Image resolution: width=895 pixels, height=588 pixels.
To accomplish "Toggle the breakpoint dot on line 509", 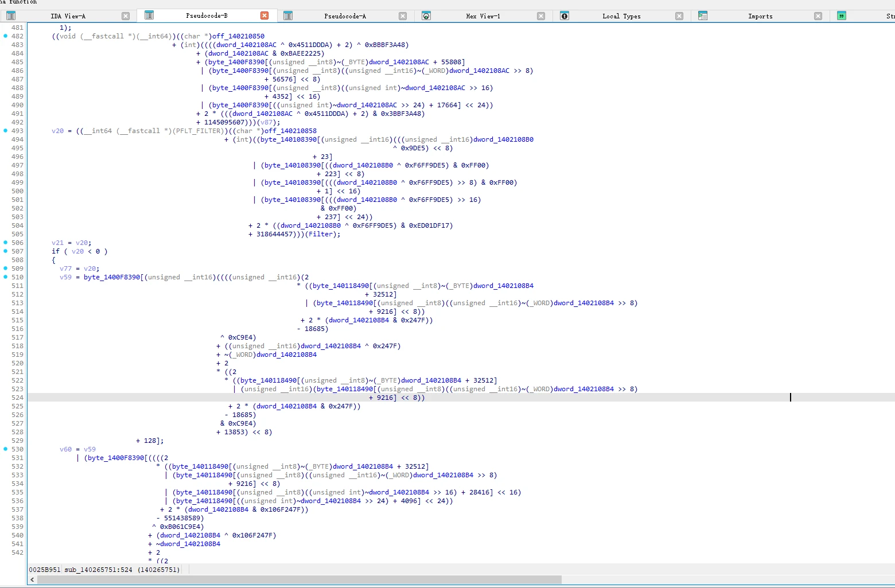I will 6,268.
